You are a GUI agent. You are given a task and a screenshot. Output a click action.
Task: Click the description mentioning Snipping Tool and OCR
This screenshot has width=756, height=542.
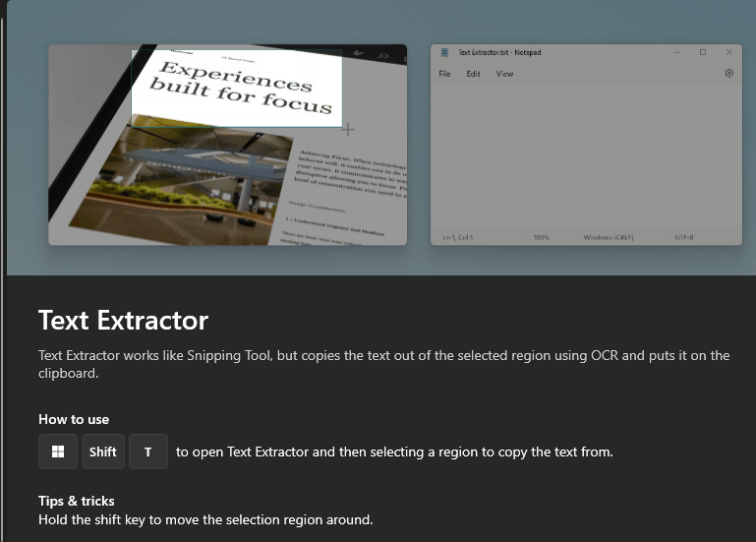[x=383, y=364]
